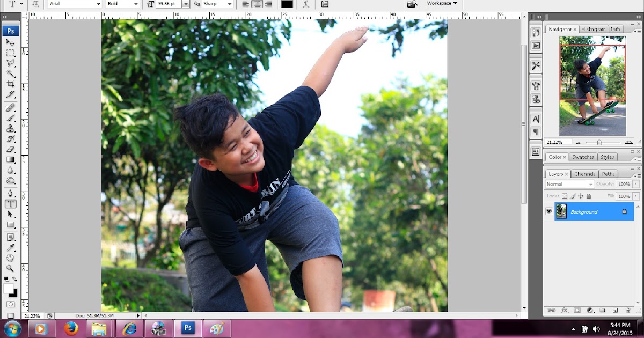Viewport: 644px width, 338px height.
Task: Toggle text orientation in options bar
Action: (x=35, y=4)
